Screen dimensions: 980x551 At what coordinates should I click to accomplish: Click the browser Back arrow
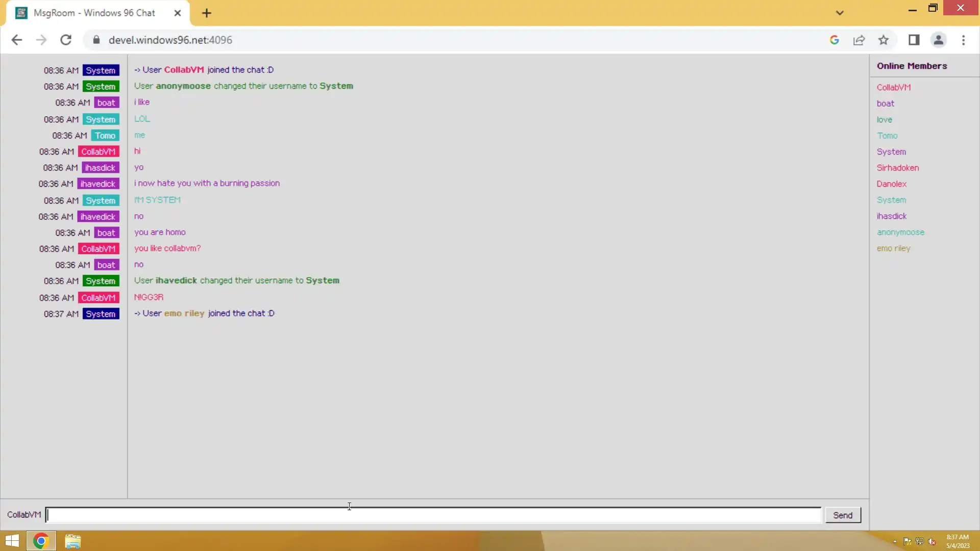16,40
